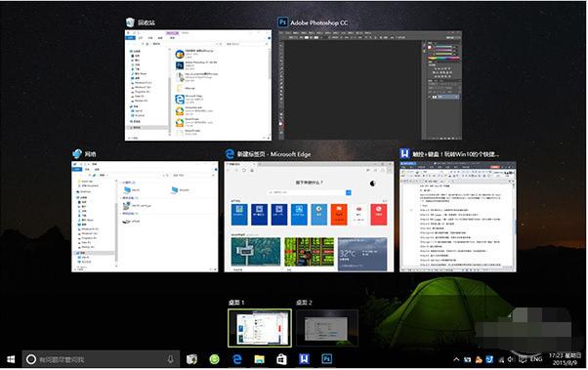Switch input language via ENG indicator
The image size is (588, 370).
536,359
